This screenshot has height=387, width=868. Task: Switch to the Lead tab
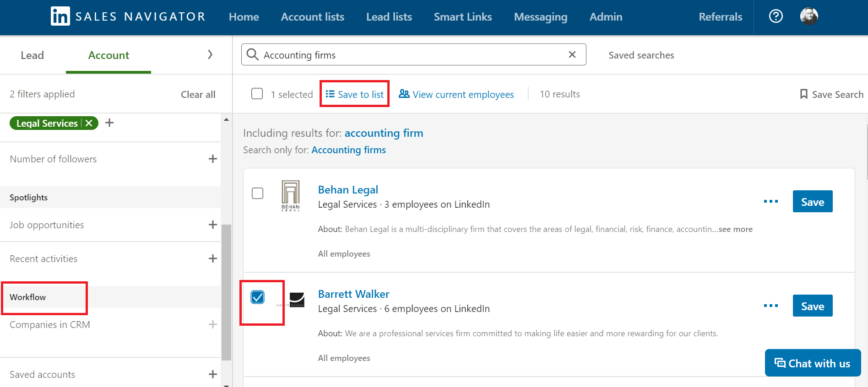click(x=33, y=55)
